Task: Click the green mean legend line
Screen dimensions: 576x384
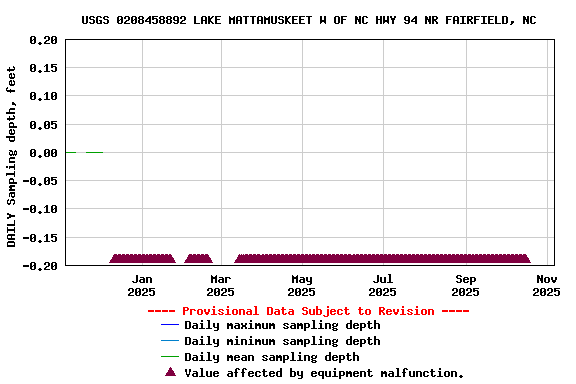Action: point(170,356)
